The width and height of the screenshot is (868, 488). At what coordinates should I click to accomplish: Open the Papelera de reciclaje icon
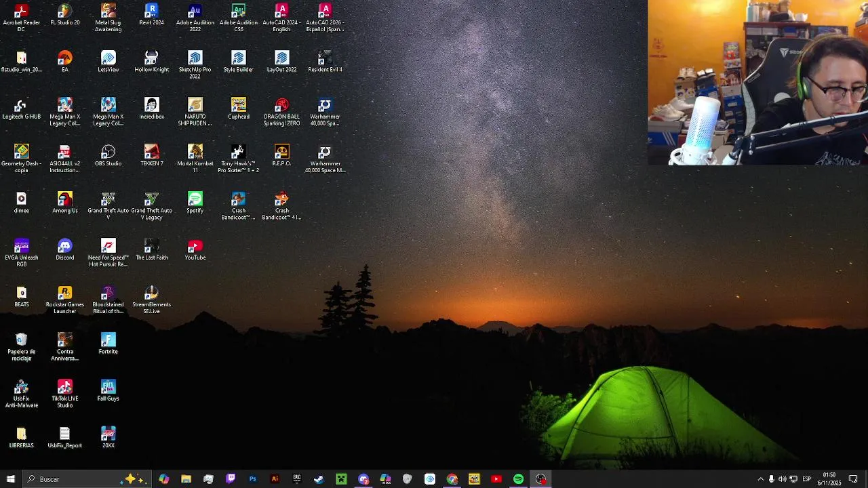(22, 346)
